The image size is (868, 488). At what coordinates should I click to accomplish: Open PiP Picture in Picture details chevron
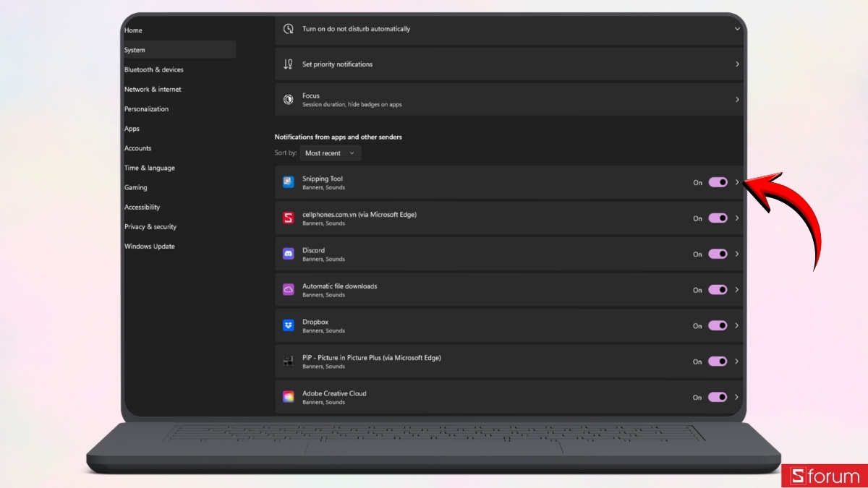737,361
